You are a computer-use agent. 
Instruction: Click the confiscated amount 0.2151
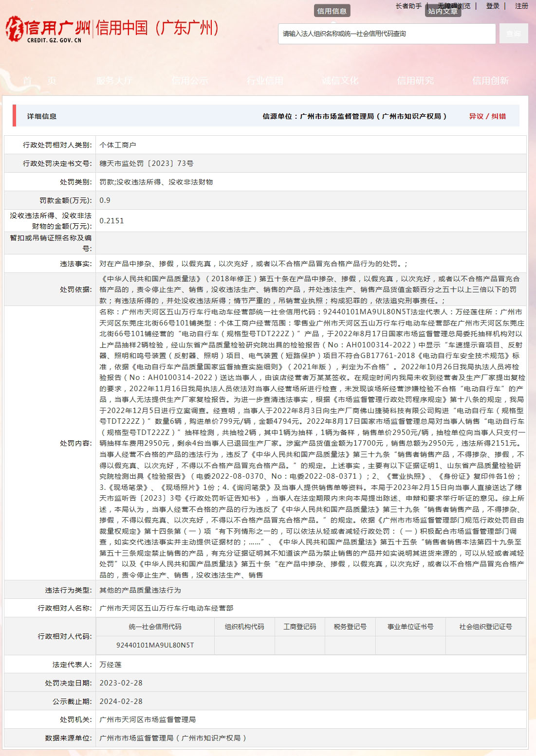pos(111,221)
